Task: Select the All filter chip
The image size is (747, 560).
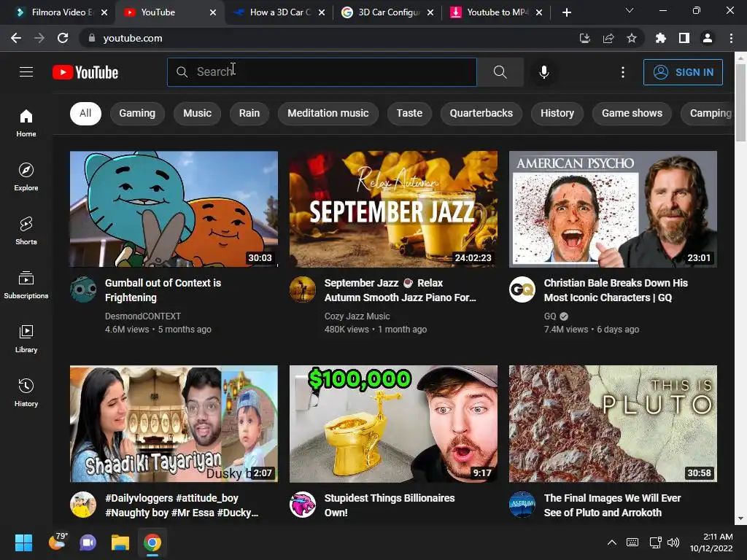Action: (85, 113)
